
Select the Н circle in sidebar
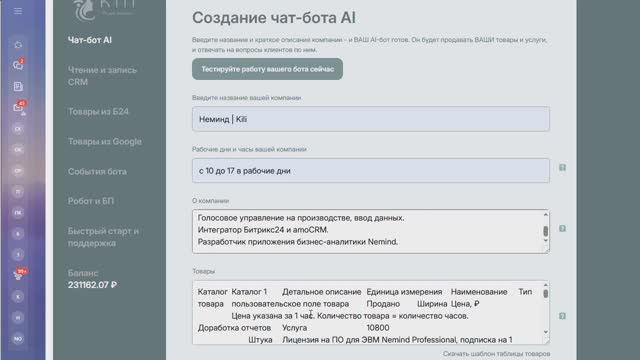(x=18, y=318)
